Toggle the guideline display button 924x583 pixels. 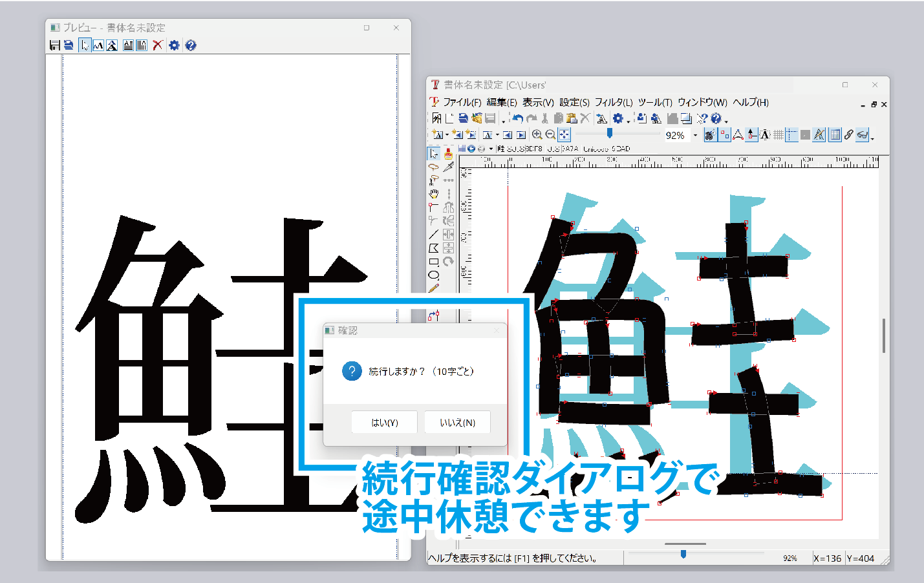click(x=791, y=134)
